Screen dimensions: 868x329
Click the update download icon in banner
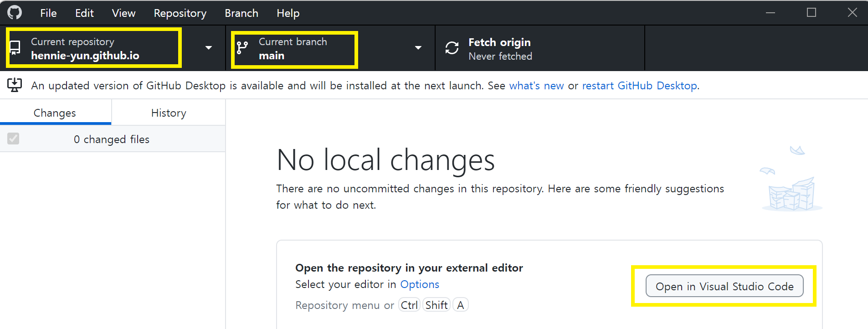pos(15,85)
